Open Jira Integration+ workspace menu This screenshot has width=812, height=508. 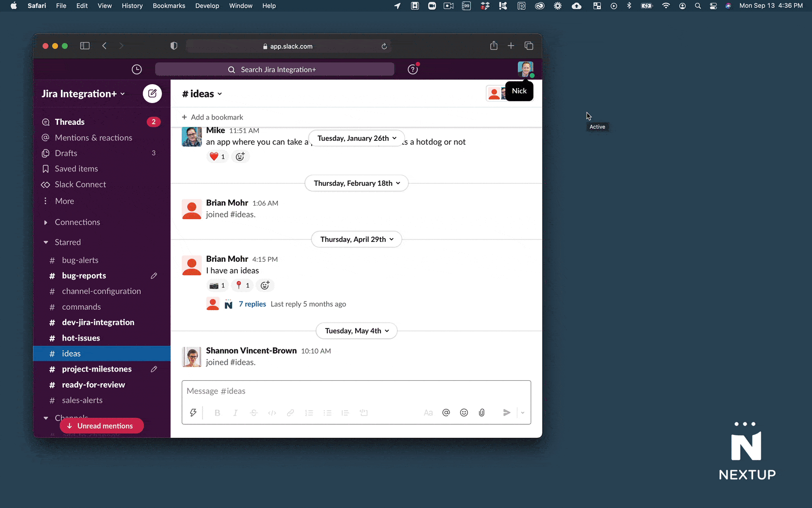tap(83, 94)
